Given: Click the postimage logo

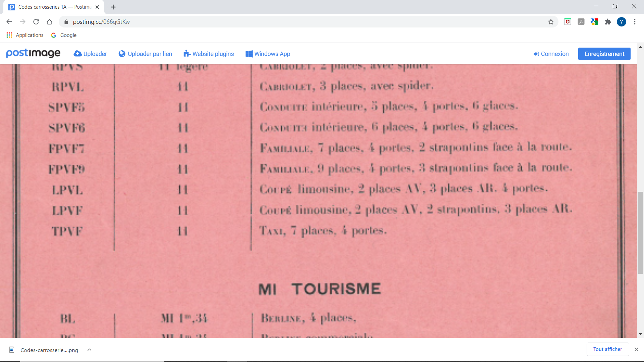Looking at the screenshot, I should (x=33, y=54).
